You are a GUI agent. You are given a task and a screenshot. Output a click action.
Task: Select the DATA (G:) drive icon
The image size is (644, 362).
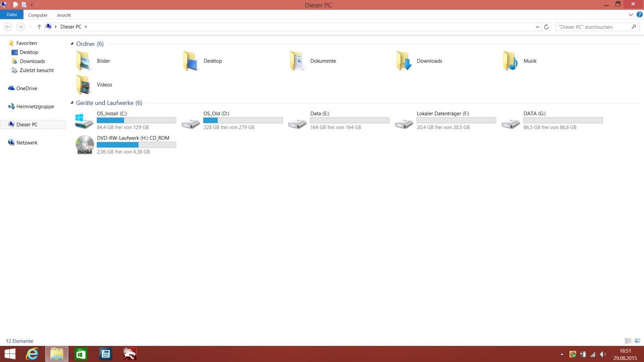pyautogui.click(x=510, y=124)
